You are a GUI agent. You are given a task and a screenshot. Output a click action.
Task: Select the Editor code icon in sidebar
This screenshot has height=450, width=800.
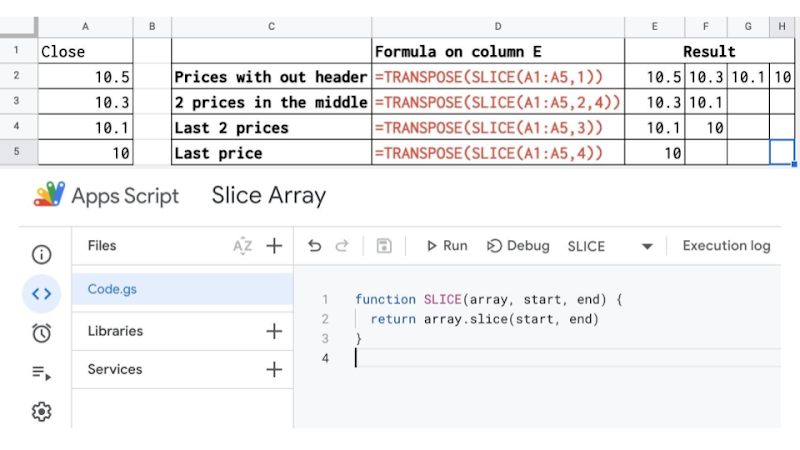point(41,293)
